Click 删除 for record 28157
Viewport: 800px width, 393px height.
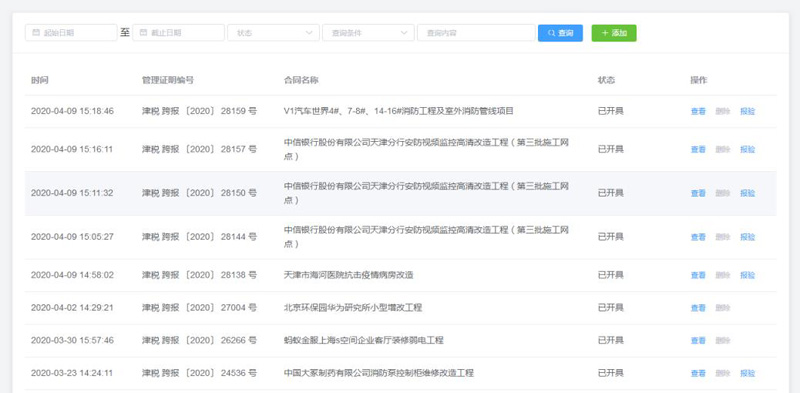pos(722,150)
